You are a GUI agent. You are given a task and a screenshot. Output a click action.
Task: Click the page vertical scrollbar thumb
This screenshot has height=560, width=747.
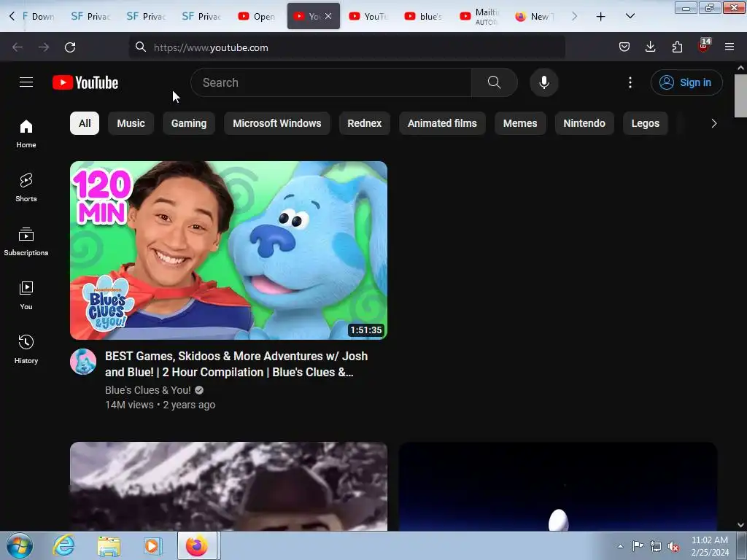point(740,96)
